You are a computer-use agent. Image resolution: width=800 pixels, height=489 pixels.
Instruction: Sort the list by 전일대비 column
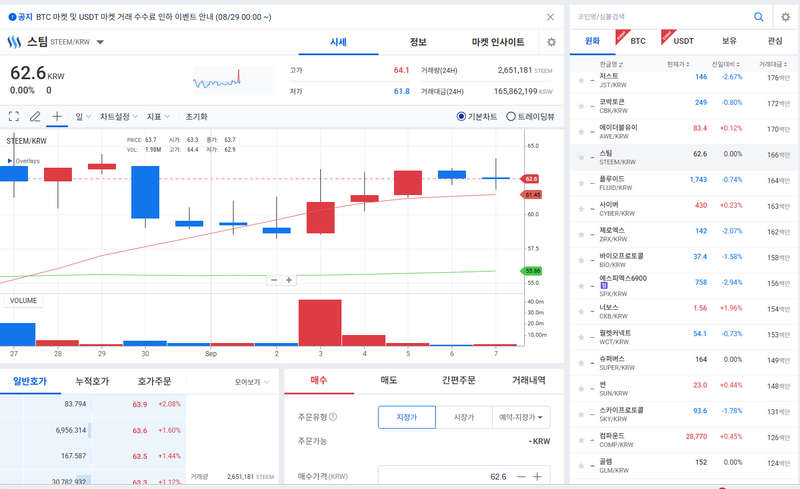(726, 64)
